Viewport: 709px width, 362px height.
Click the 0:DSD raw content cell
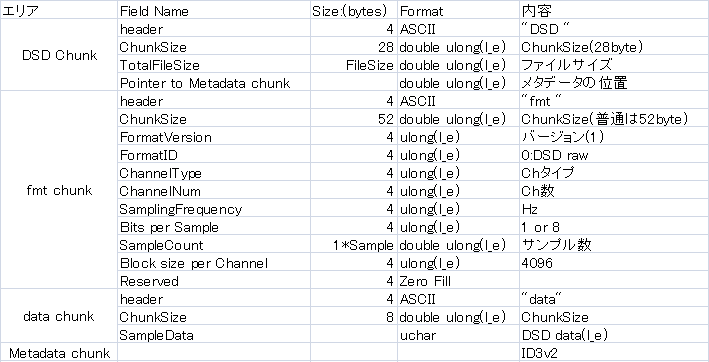point(614,155)
